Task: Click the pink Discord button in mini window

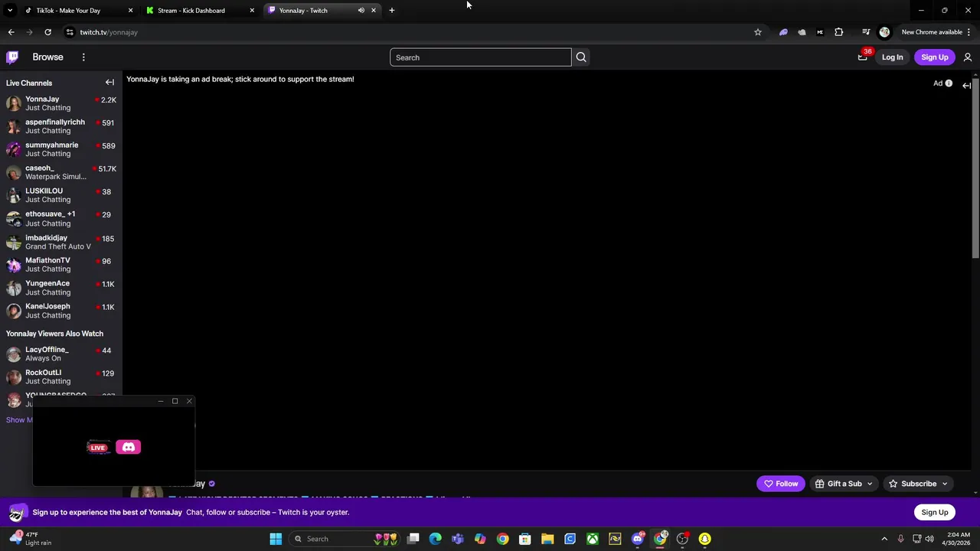Action: point(129,447)
